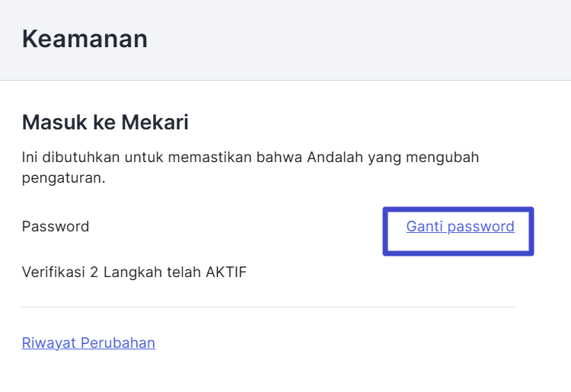Click the Keamanan page heading
The height and width of the screenshot is (392, 571).
[x=85, y=39]
